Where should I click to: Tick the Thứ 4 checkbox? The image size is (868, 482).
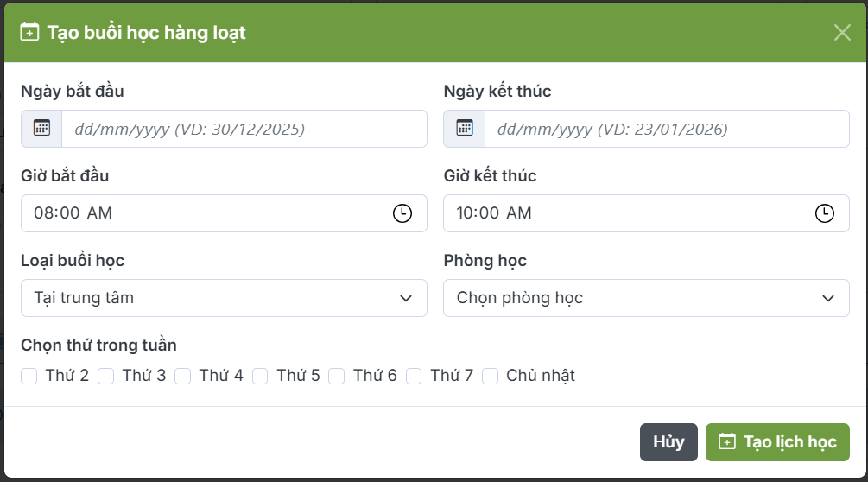pyautogui.click(x=183, y=376)
